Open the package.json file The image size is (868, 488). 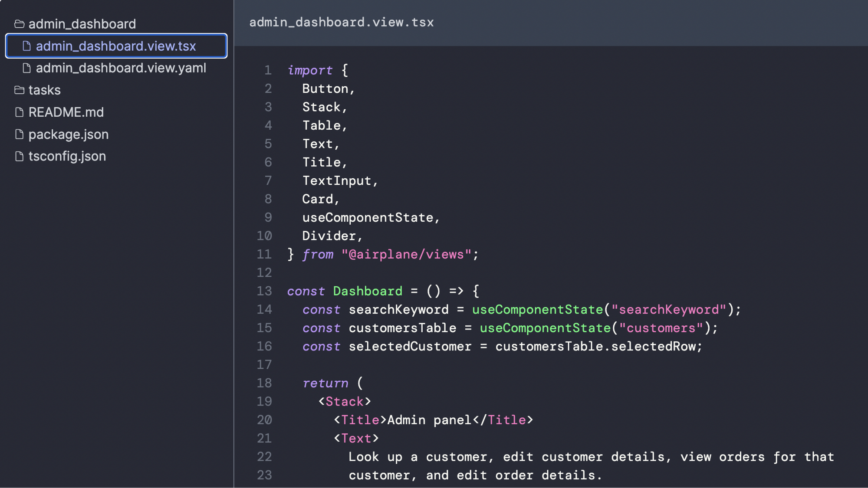pyautogui.click(x=68, y=134)
